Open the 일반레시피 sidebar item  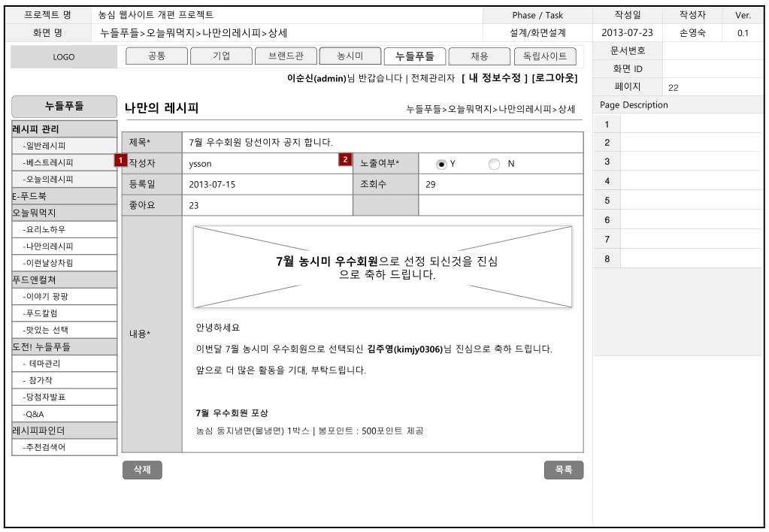pyautogui.click(x=64, y=146)
